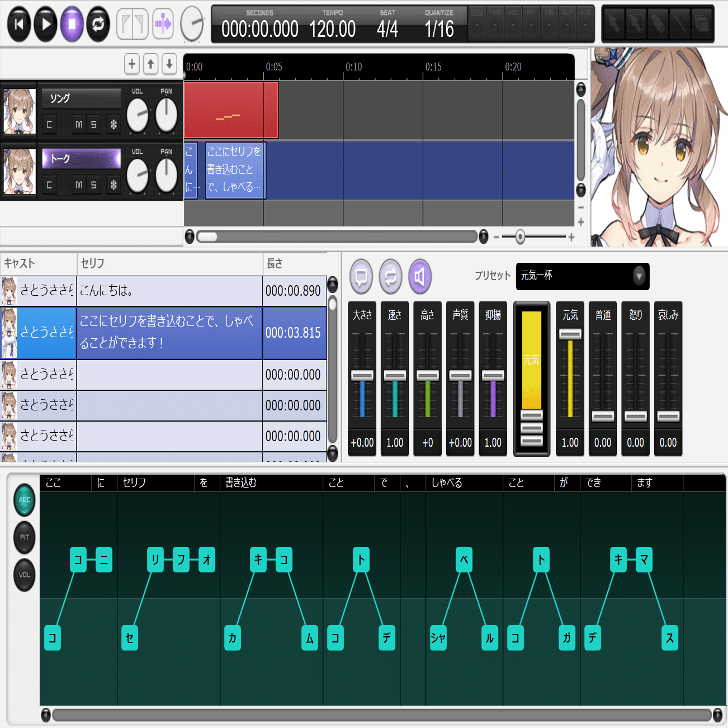The height and width of the screenshot is (728, 728).
Task: Stop playback with the purple stop button
Action: click(72, 24)
